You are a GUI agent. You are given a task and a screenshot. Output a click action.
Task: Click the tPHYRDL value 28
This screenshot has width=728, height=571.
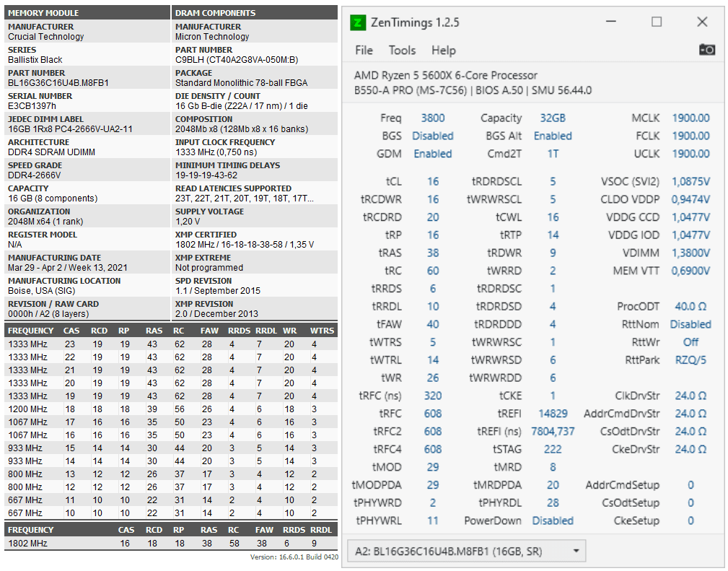click(553, 502)
